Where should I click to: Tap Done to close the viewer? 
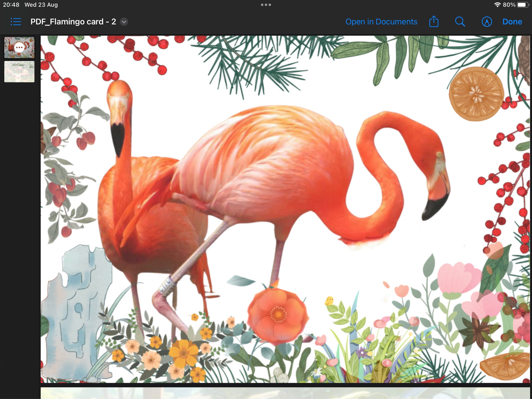click(512, 21)
